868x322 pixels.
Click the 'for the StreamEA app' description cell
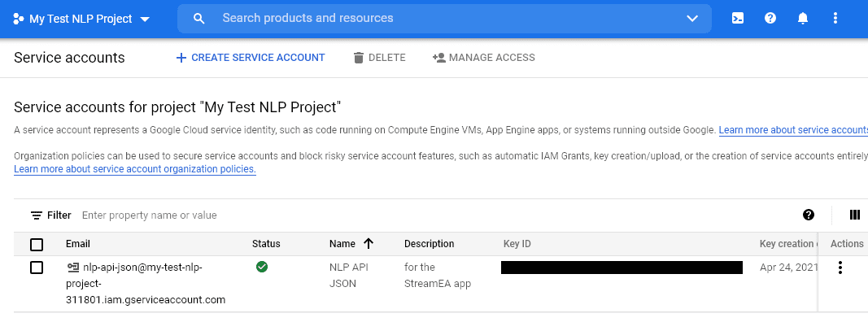click(438, 276)
